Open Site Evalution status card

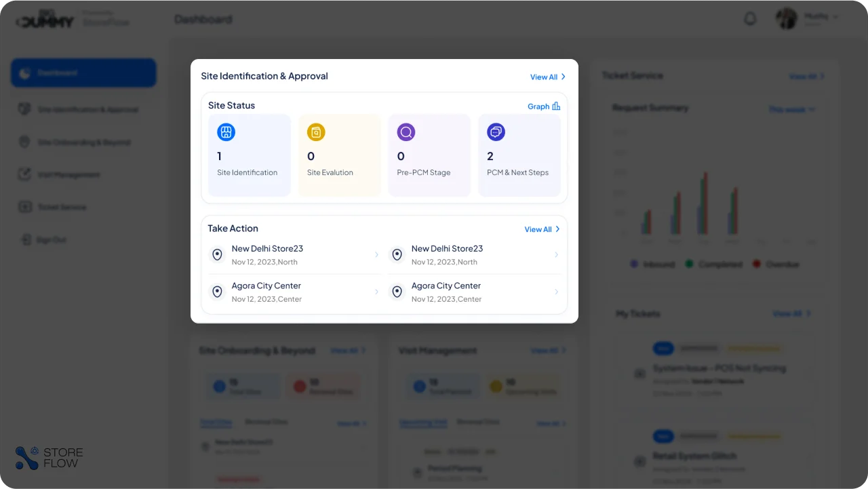(340, 155)
